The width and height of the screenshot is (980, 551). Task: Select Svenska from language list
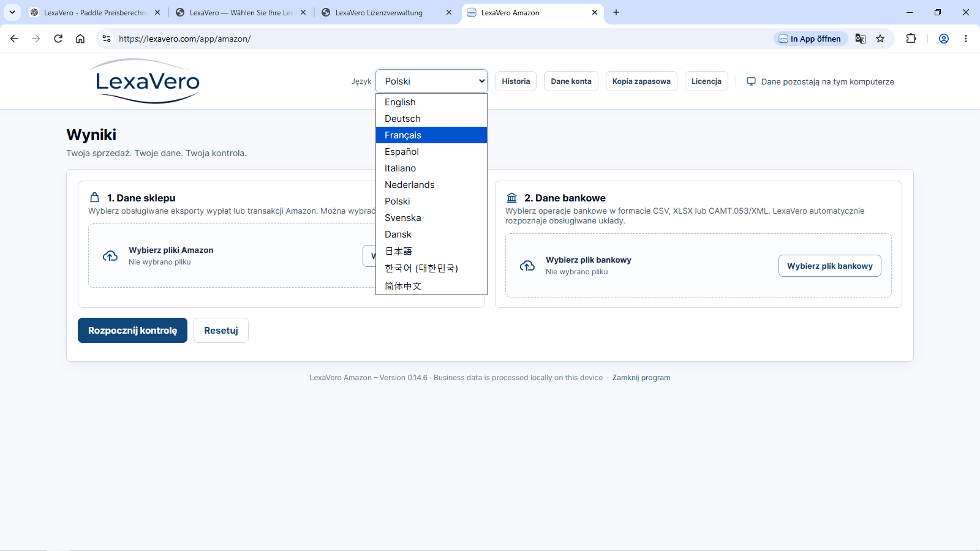click(431, 218)
